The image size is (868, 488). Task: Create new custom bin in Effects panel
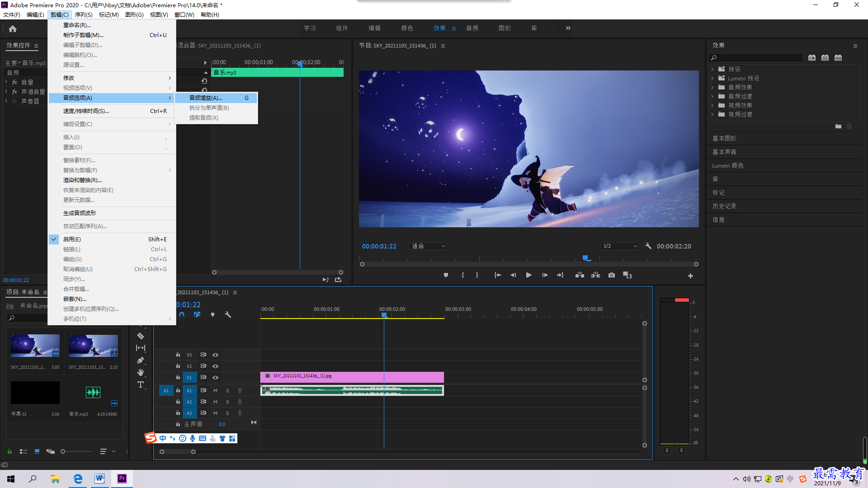point(838,127)
